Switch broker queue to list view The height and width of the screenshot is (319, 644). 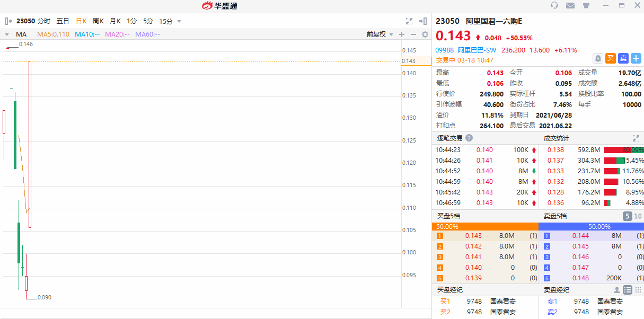(x=628, y=290)
